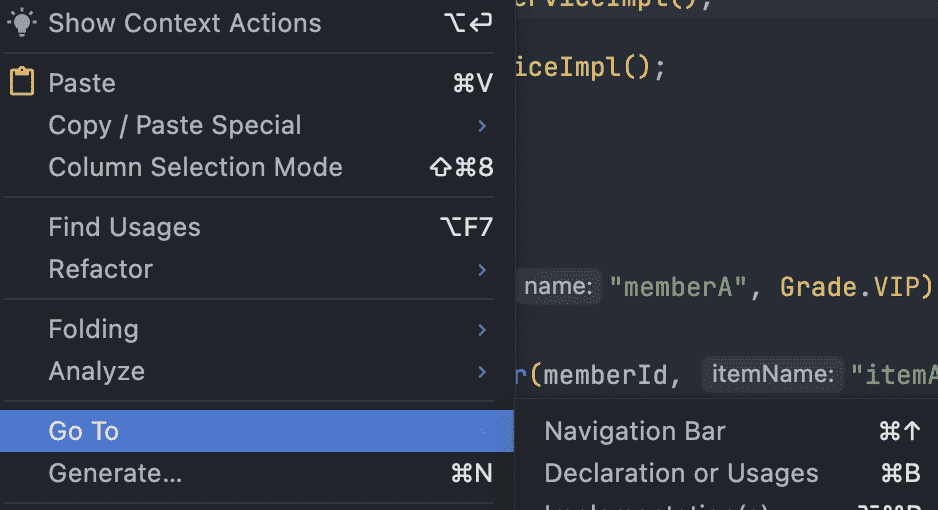Open the Refactor submenu
The height and width of the screenshot is (510, 938).
click(101, 269)
